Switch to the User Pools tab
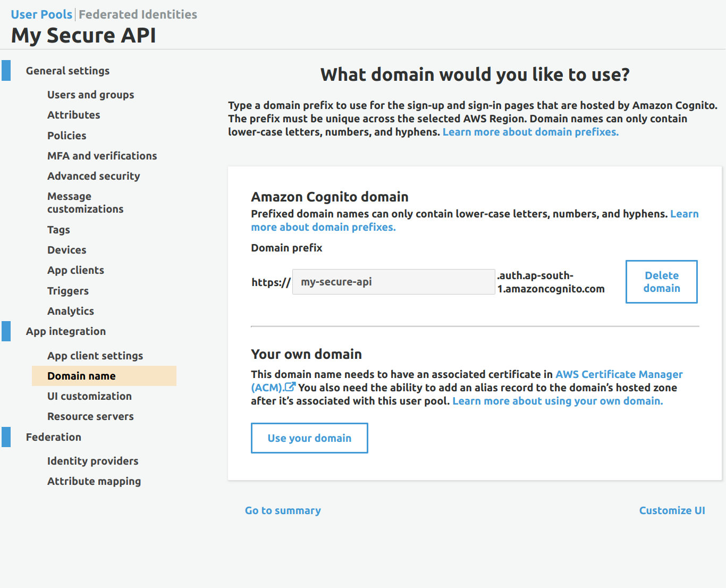 41,14
